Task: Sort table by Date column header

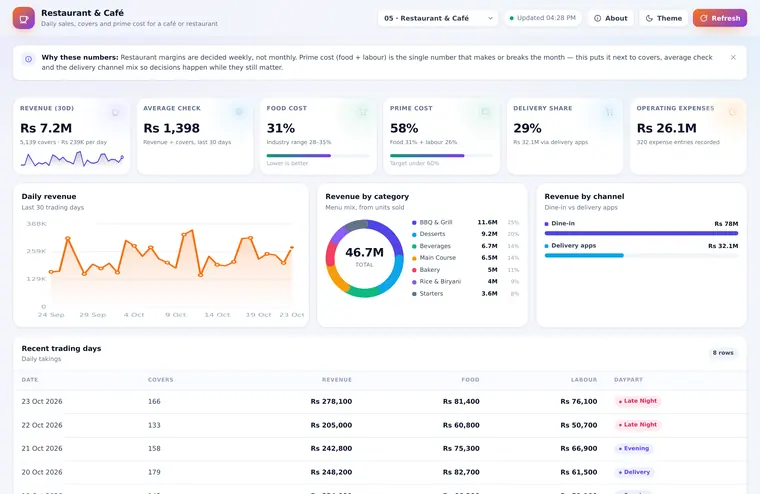Action: click(30, 380)
